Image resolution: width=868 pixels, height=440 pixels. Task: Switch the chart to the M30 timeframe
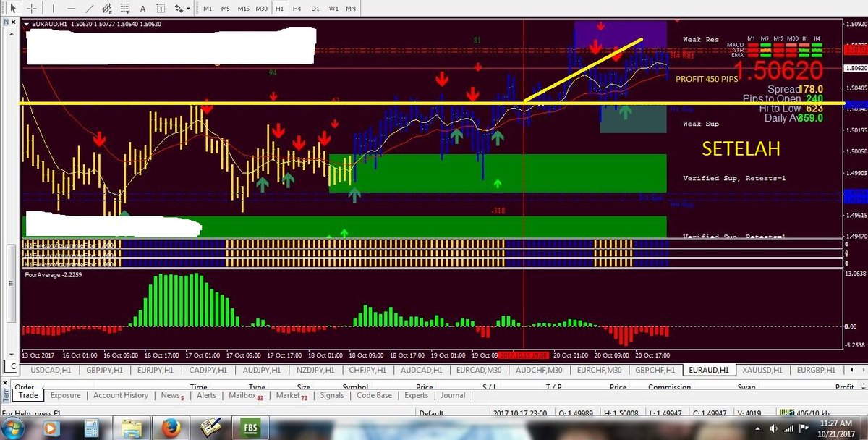click(262, 9)
